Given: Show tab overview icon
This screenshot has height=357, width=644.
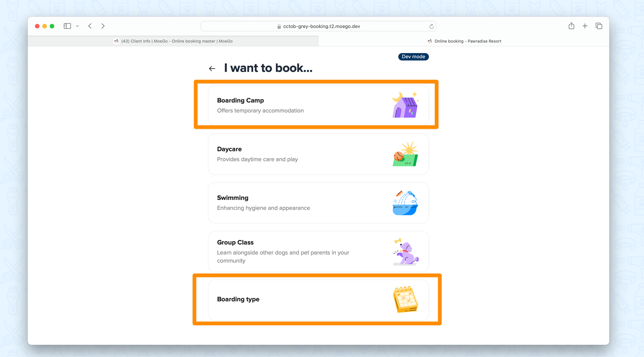Looking at the screenshot, I should 599,26.
